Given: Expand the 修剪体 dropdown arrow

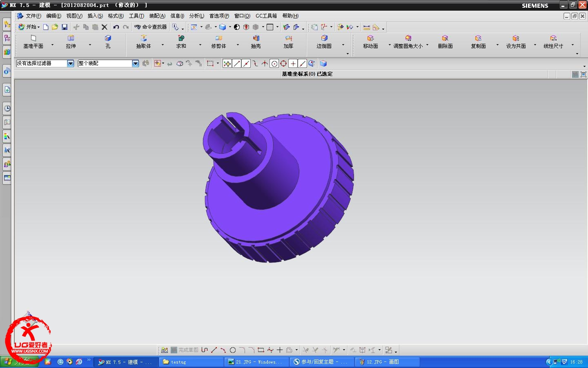Looking at the screenshot, I should (x=238, y=45).
